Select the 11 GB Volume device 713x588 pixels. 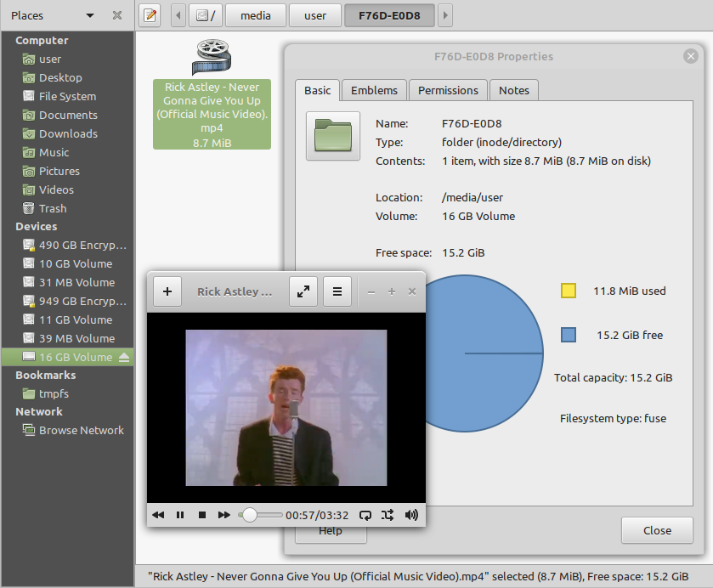tap(67, 319)
